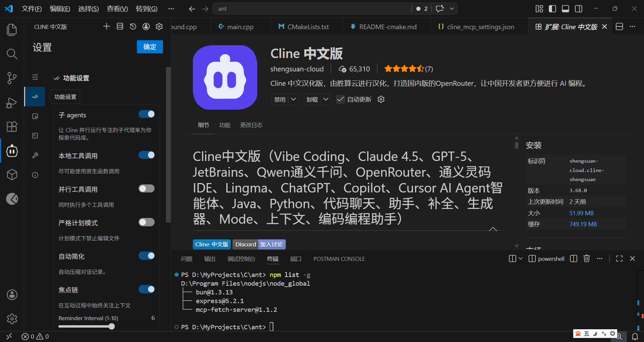Select the terminal settings section icon
Image resolution: width=644 pixels, height=342 pixels.
coord(35,136)
